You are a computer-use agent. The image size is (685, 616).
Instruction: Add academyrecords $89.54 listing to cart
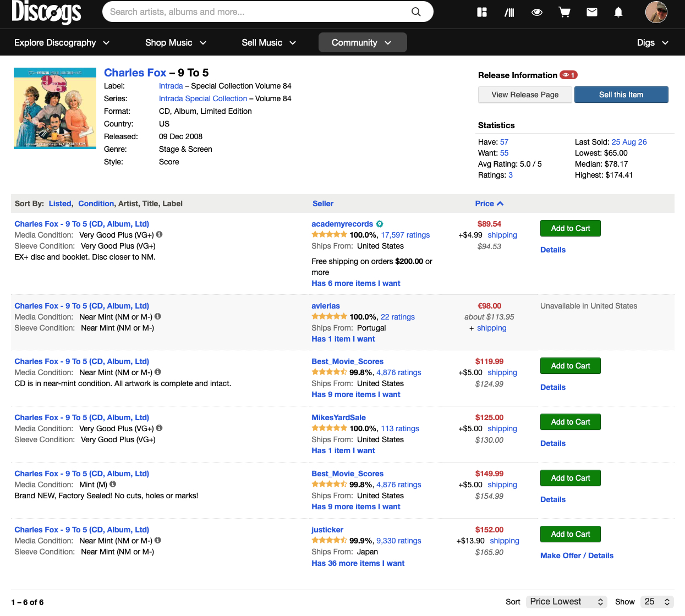click(x=571, y=228)
